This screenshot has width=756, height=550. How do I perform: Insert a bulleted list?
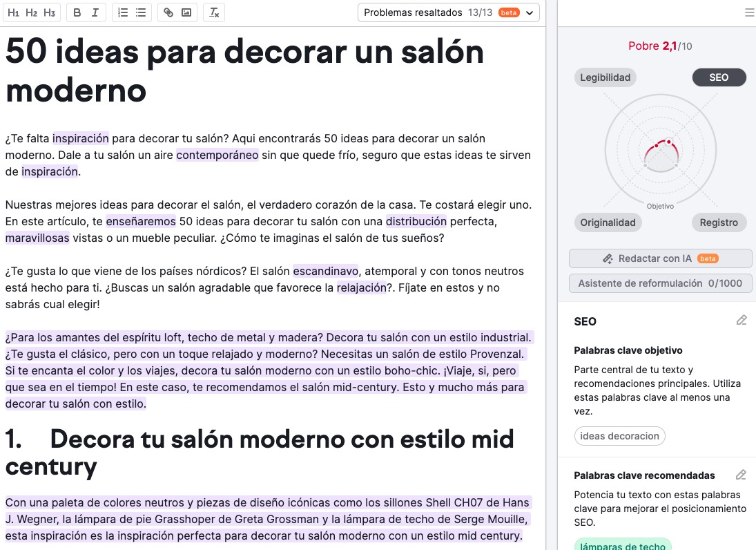point(141,12)
